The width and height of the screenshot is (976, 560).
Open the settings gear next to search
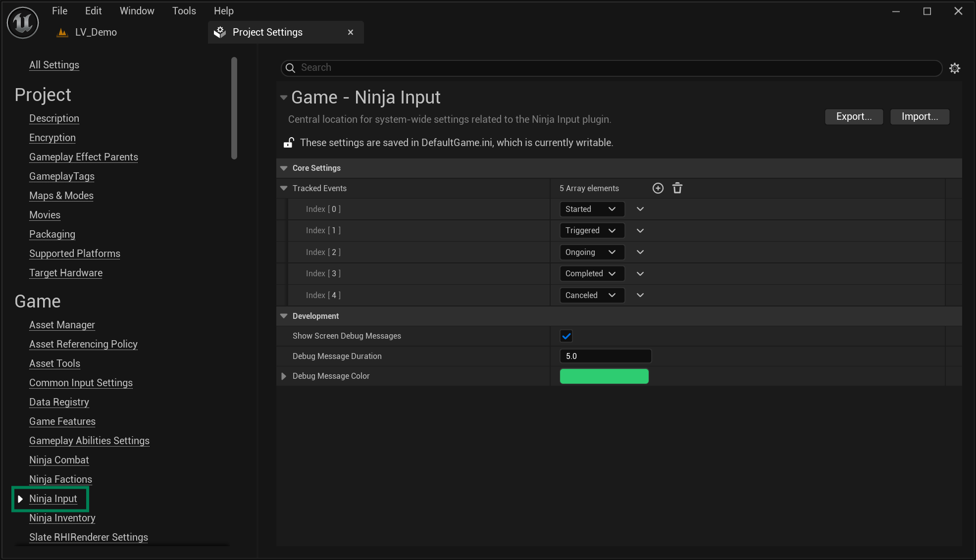(955, 68)
